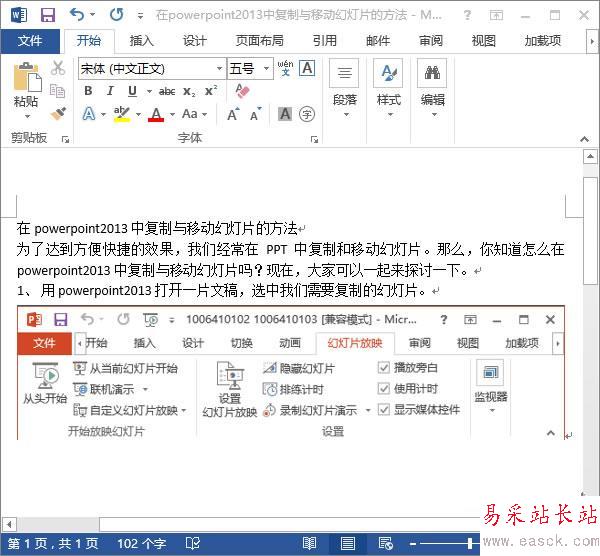Click the horizontal scrollbar left arrow
The image size is (600, 556).
coord(9,524)
